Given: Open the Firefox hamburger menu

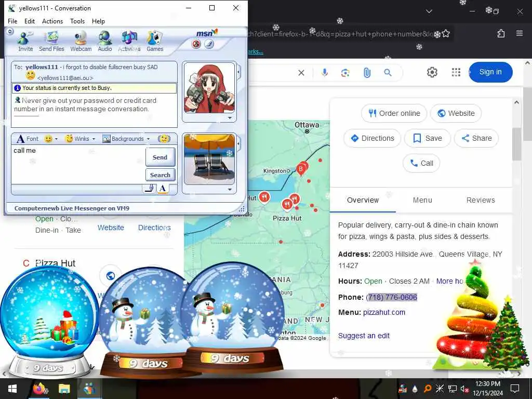Looking at the screenshot, I should pos(520,33).
